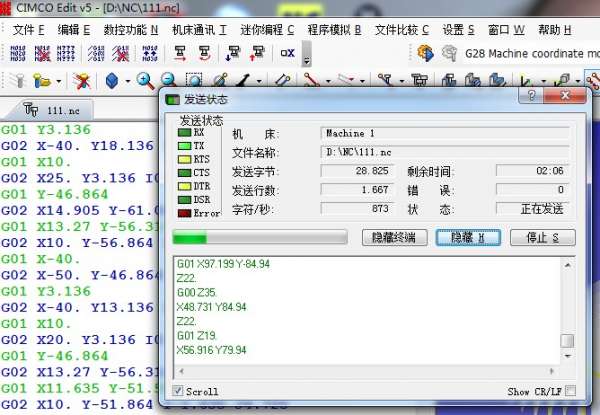Toggle the Scroll checkbox

178,391
